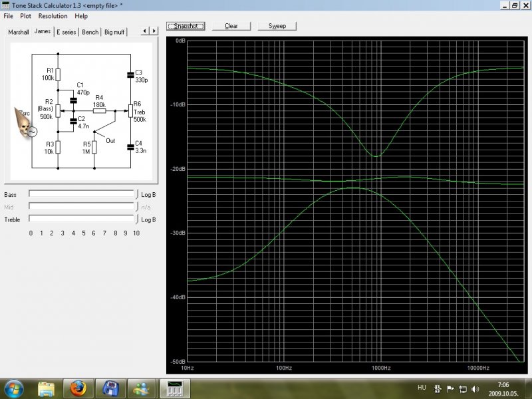
Task: Select the R4 180k resistor
Action: click(x=99, y=111)
